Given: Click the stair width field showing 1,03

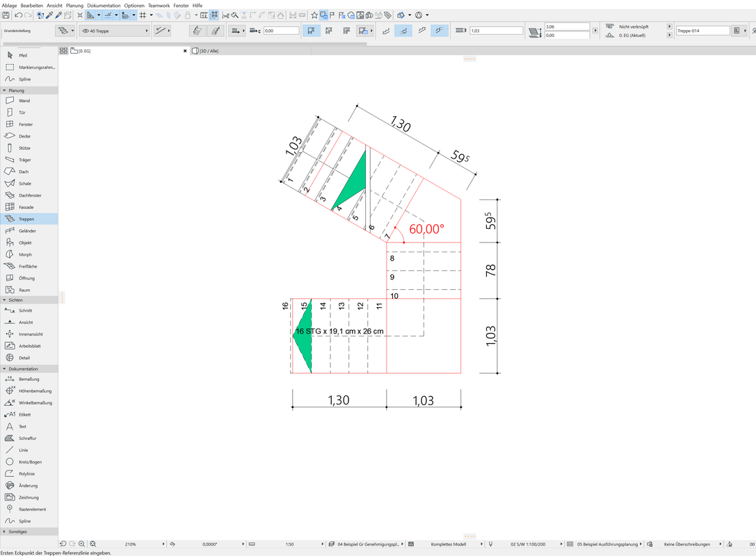Looking at the screenshot, I should [496, 31].
